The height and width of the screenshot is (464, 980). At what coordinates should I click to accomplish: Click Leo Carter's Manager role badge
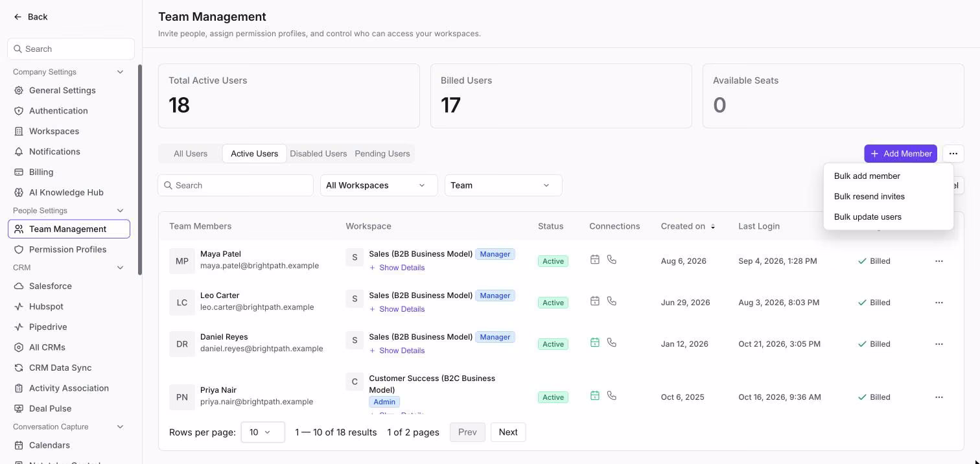tap(495, 296)
